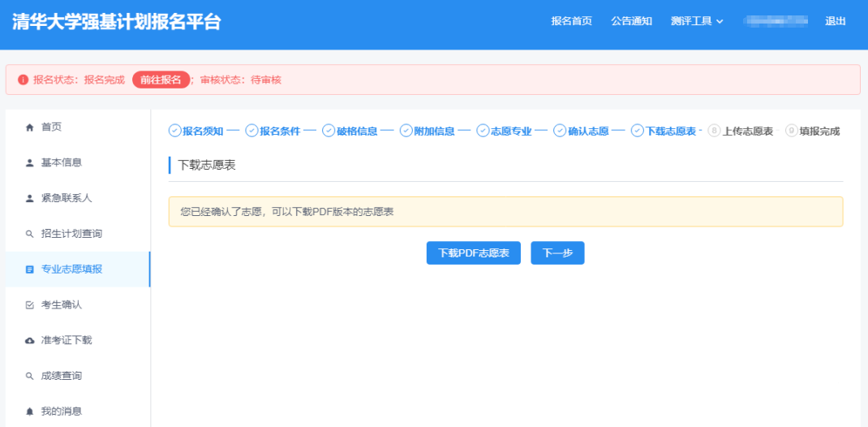Click the step 8 circle for 上传志愿表

714,132
